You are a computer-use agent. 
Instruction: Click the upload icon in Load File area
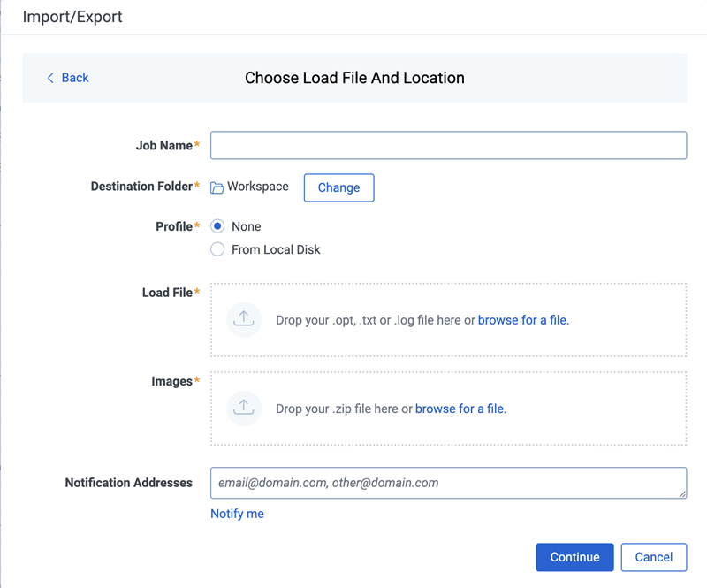pos(244,319)
